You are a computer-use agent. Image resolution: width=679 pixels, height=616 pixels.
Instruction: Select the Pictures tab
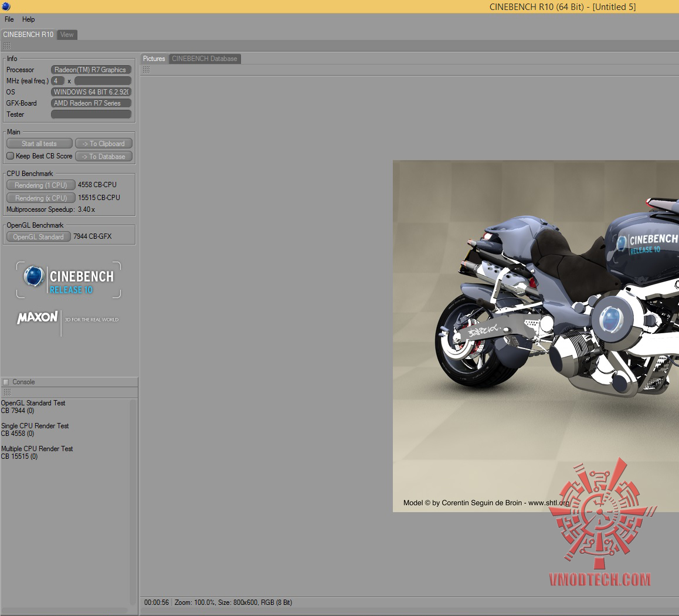click(x=154, y=59)
